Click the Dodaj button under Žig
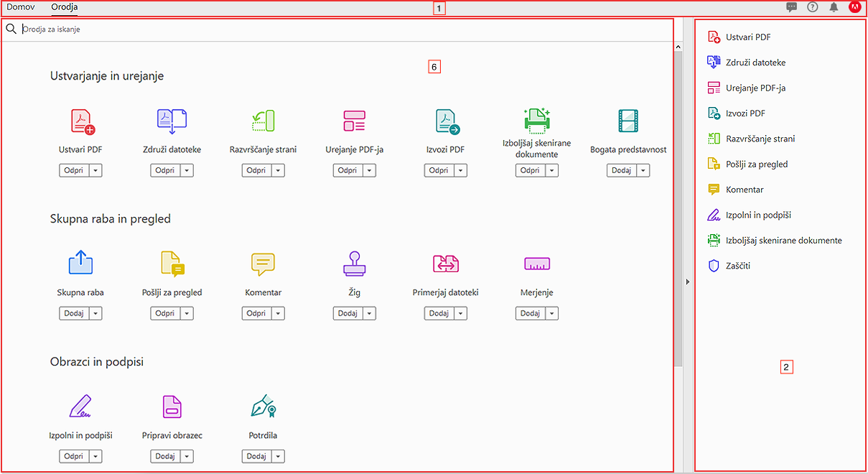 [347, 314]
